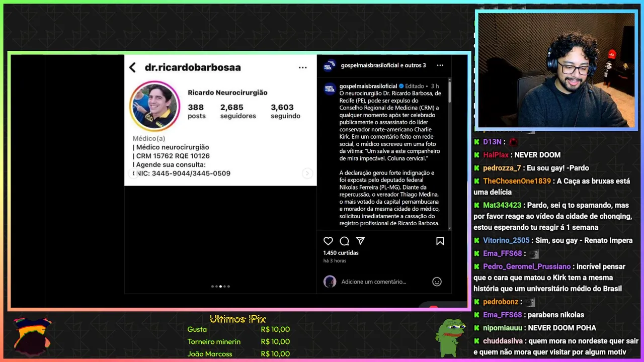Click chat username TheChosenOne1839
Screen dimensions: 644x362
(517, 181)
